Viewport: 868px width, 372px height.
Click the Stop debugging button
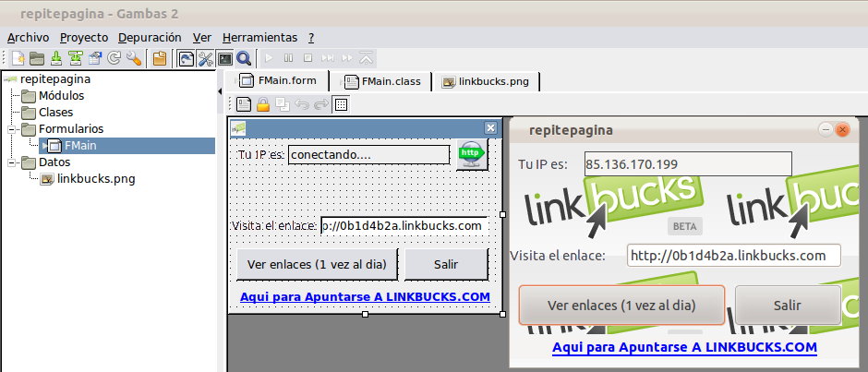coord(307,58)
